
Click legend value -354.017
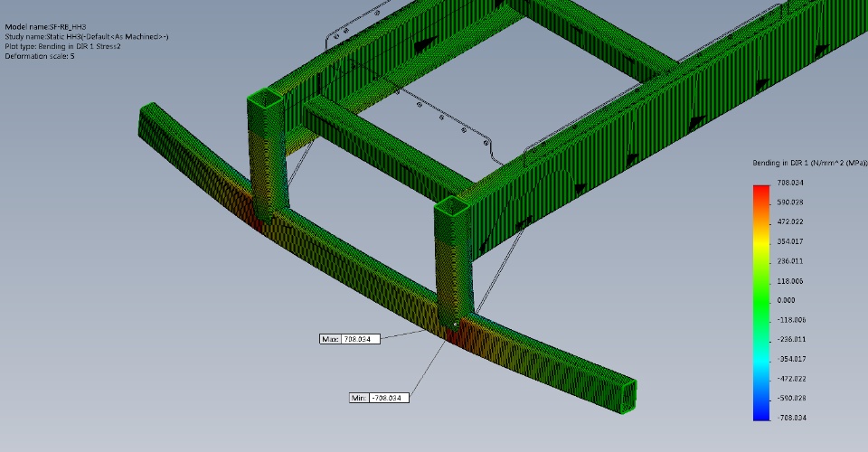point(791,359)
